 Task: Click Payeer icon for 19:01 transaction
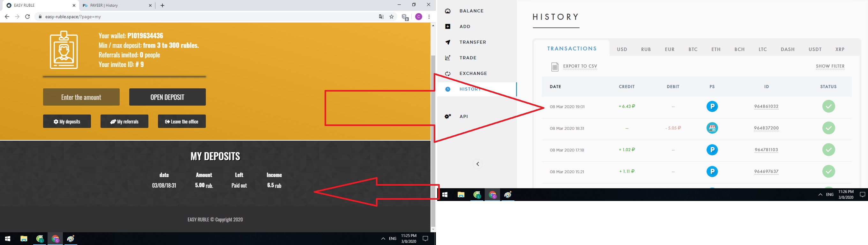coord(712,107)
